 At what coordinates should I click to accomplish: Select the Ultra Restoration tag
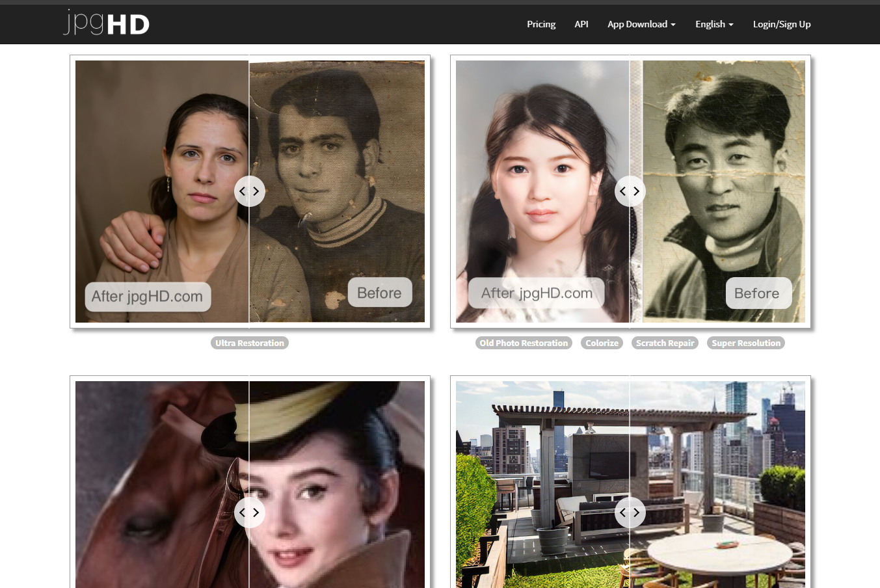(250, 343)
